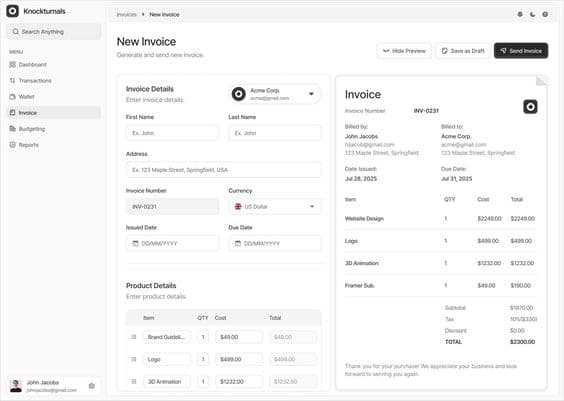Open Budgeting in the sidebar
This screenshot has height=401, width=564.
point(54,129)
